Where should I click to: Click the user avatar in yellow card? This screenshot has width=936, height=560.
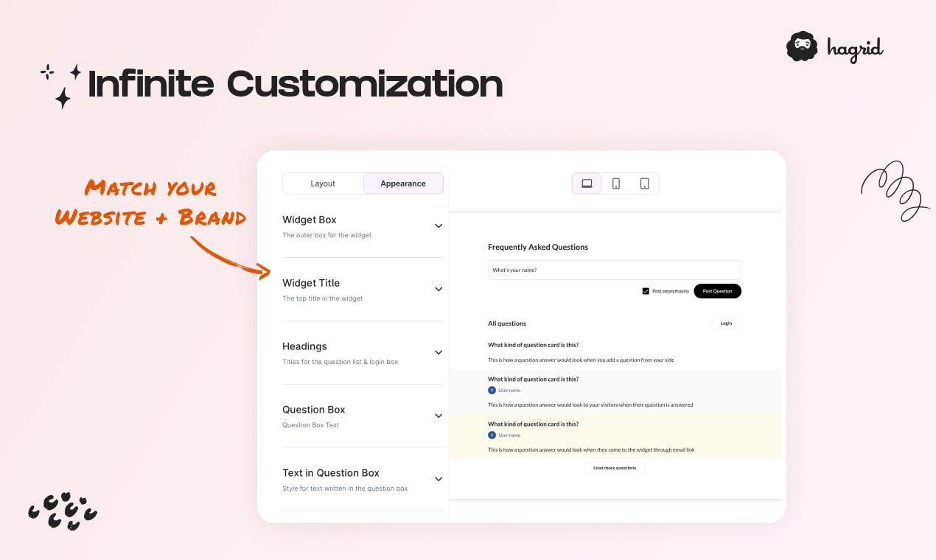click(x=492, y=435)
